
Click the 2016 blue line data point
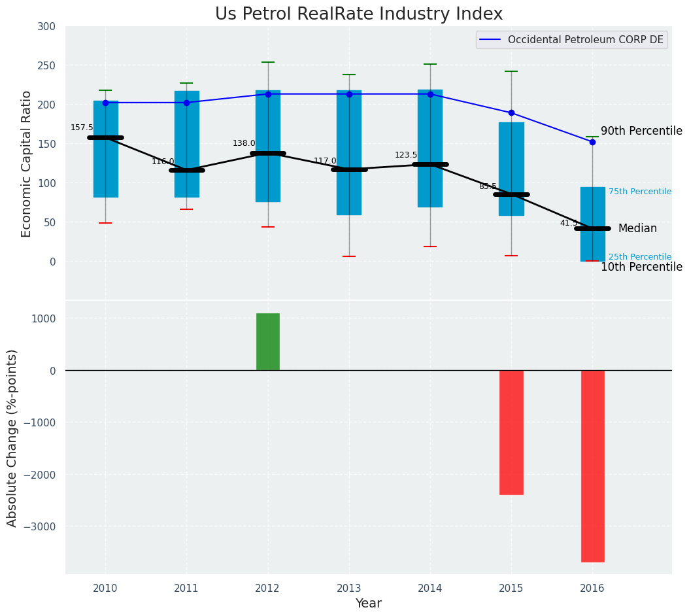(x=592, y=142)
